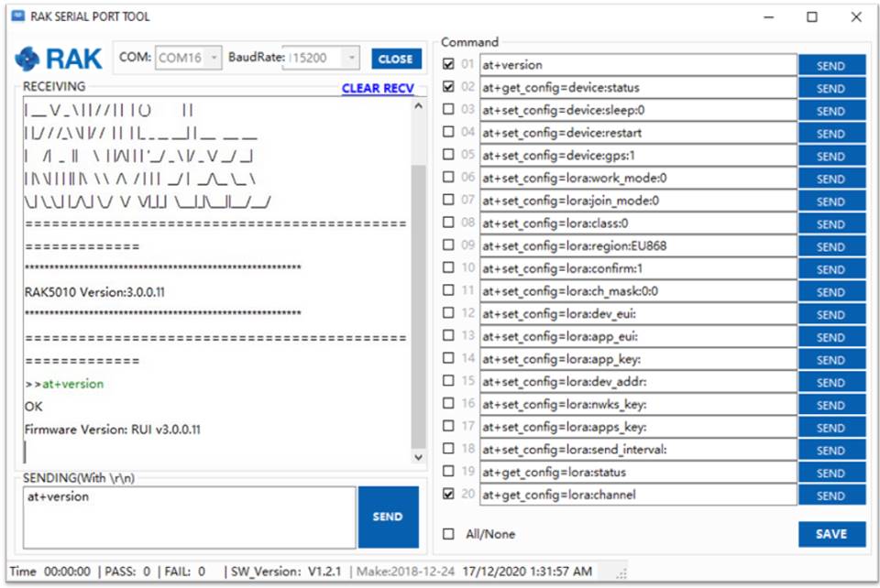
Task: Send the device:gps:1 command row 05
Action: [831, 156]
